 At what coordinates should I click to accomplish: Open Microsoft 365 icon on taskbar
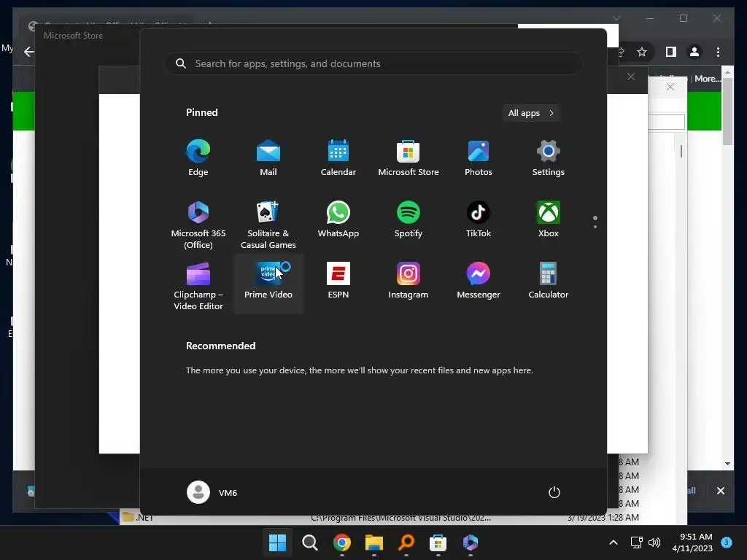tap(471, 542)
